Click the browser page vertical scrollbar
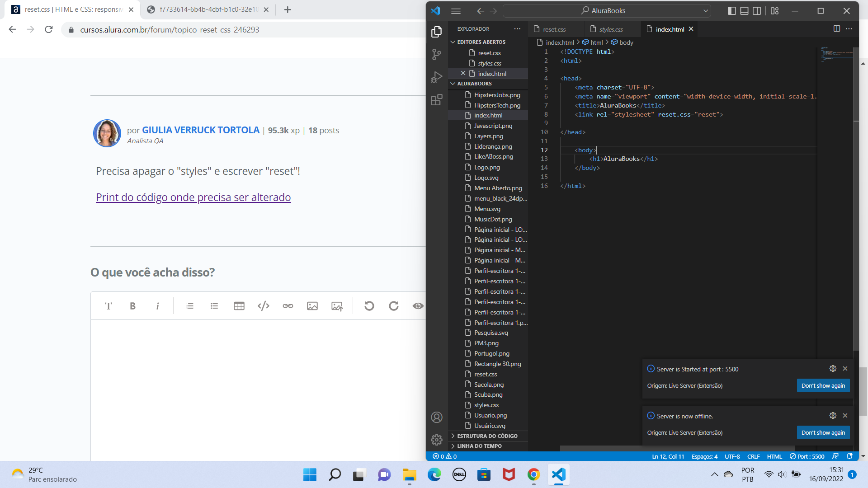Image resolution: width=868 pixels, height=488 pixels. pyautogui.click(x=863, y=391)
